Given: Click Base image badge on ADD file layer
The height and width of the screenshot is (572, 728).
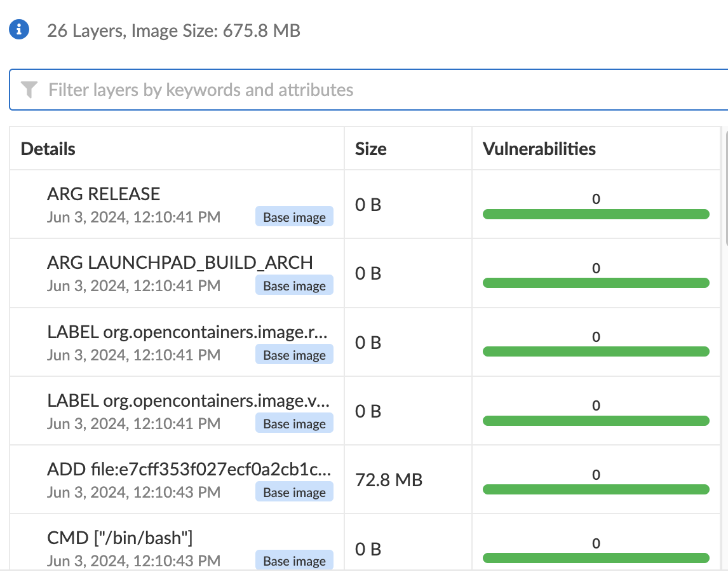Looking at the screenshot, I should (x=294, y=493).
